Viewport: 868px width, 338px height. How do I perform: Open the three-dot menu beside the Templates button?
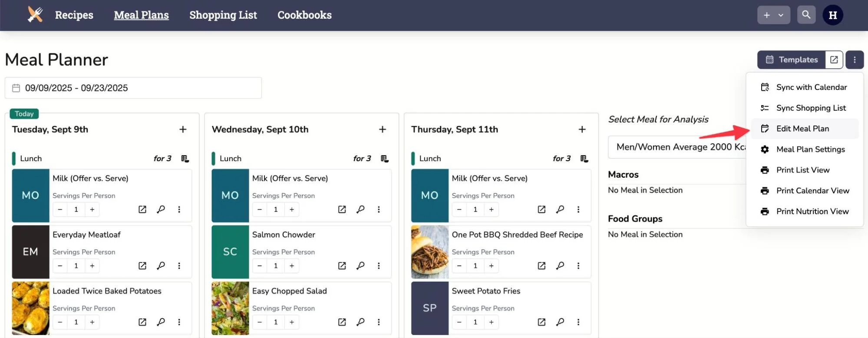coord(854,60)
